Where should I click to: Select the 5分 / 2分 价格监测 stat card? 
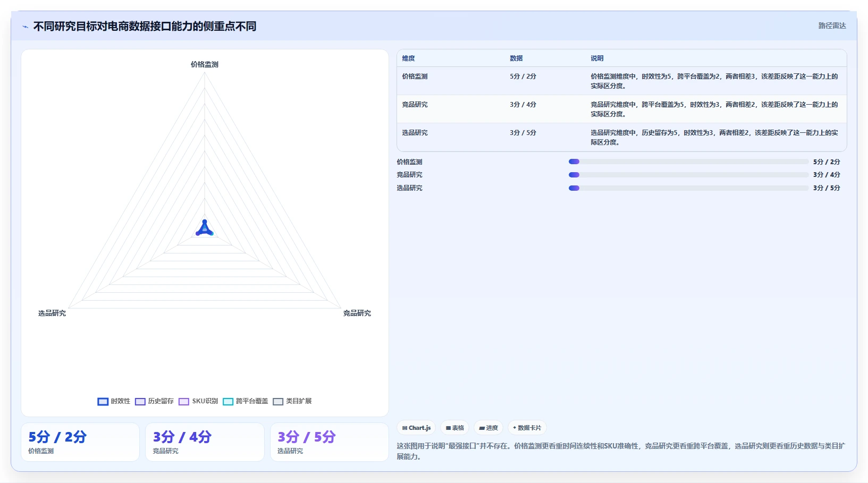(x=80, y=442)
